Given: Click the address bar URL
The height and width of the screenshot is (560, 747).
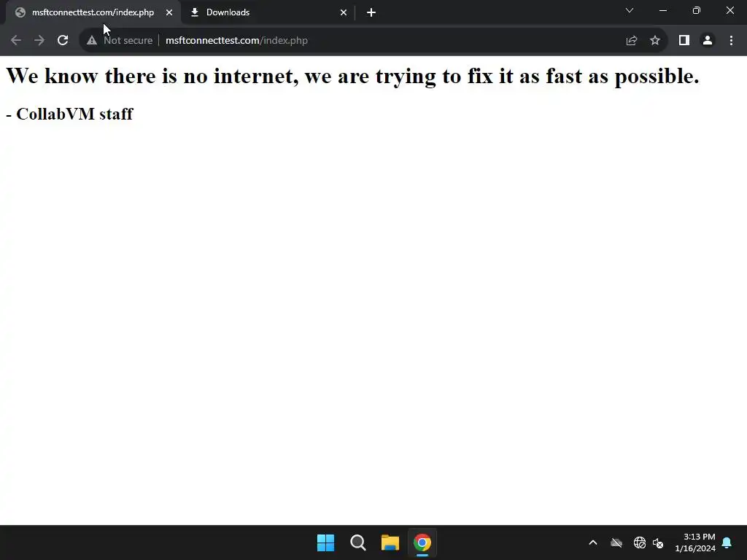Looking at the screenshot, I should [236, 41].
